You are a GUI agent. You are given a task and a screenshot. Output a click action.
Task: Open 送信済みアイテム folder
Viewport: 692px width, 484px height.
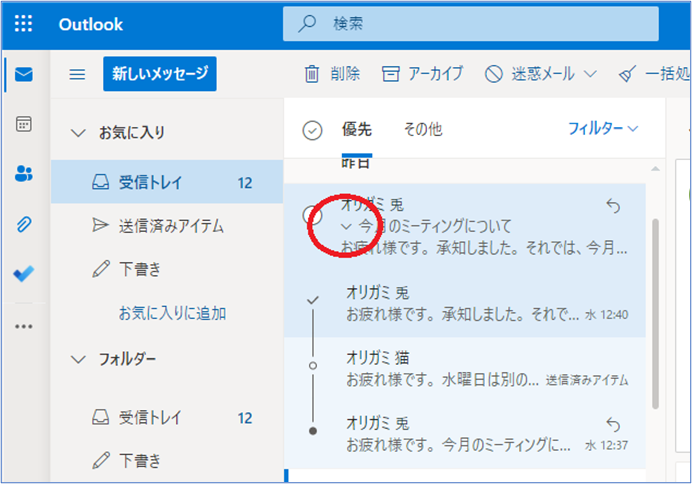point(167,226)
